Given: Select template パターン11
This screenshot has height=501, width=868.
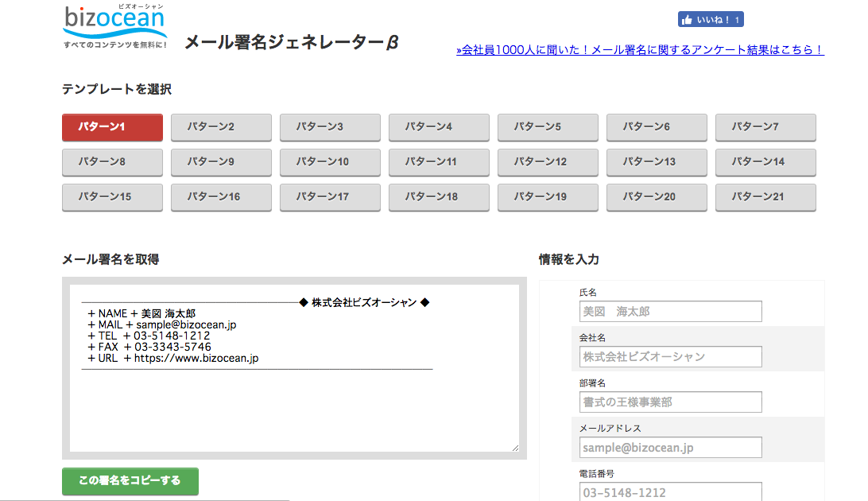Looking at the screenshot, I should (439, 161).
